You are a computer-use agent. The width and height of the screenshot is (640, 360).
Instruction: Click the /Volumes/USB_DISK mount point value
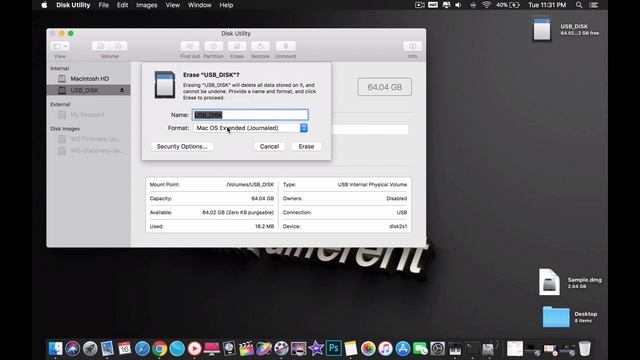click(250, 184)
